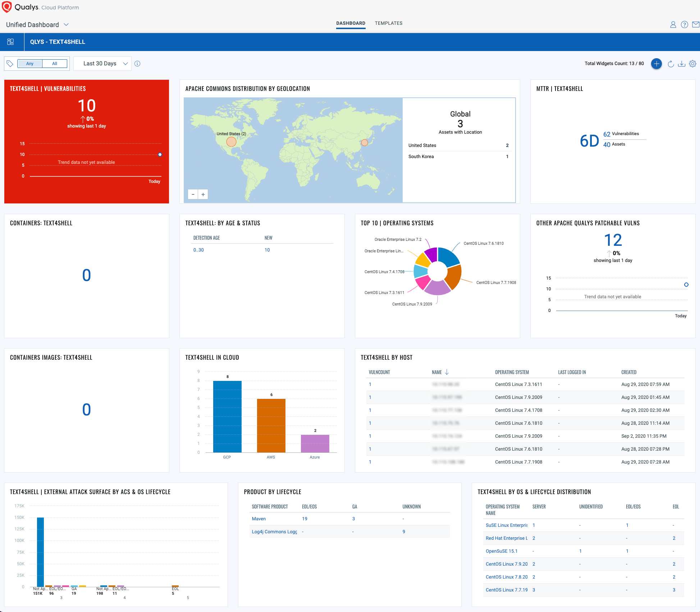
Task: Export the dashboard via the download icon
Action: coord(682,64)
